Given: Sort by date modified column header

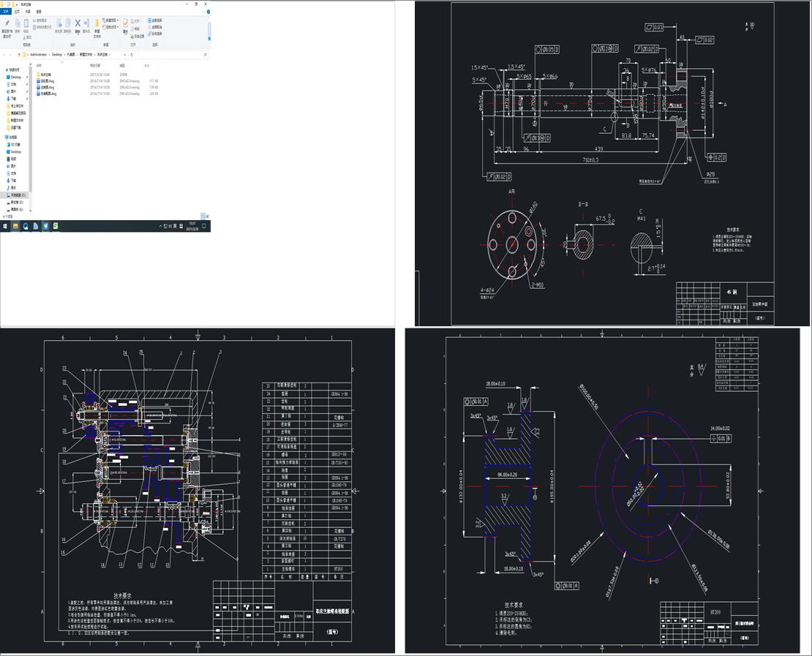Looking at the screenshot, I should [x=95, y=66].
